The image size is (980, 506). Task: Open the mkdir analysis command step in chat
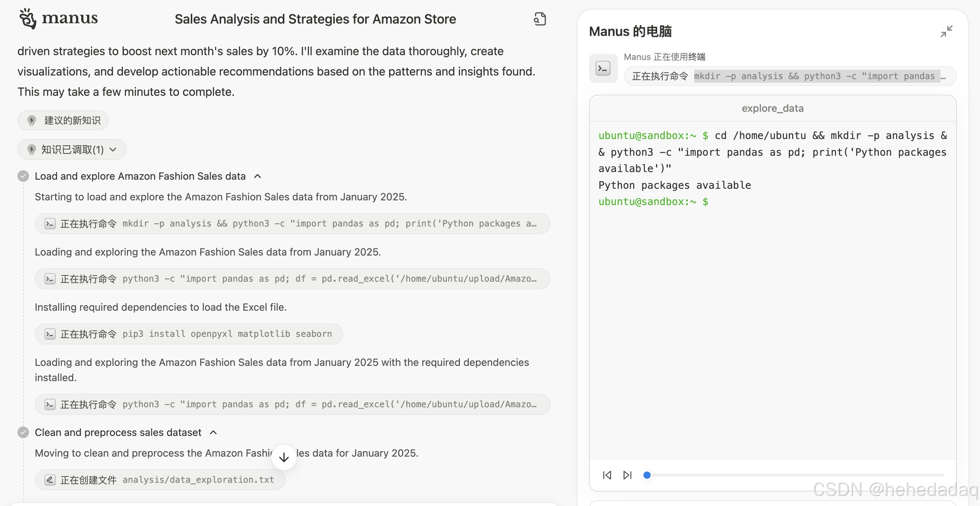pos(292,224)
